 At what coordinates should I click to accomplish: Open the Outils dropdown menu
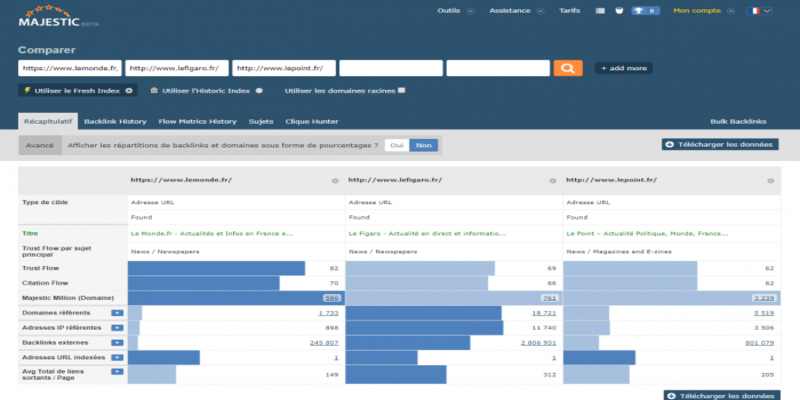coord(453,11)
